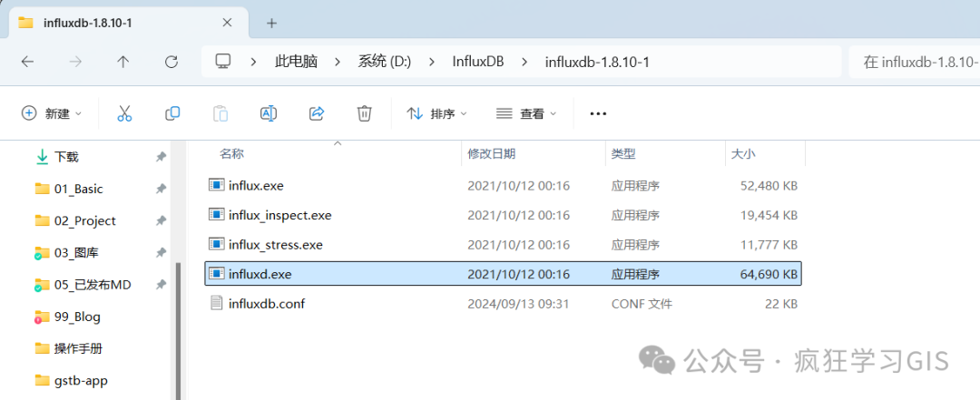The width and height of the screenshot is (980, 400).
Task: Expand chevron before 此电脑 in address bar
Action: [x=254, y=62]
